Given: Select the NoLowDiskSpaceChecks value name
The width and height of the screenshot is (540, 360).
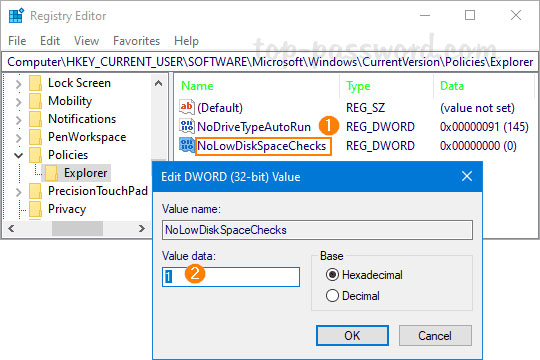Looking at the screenshot, I should tap(262, 146).
